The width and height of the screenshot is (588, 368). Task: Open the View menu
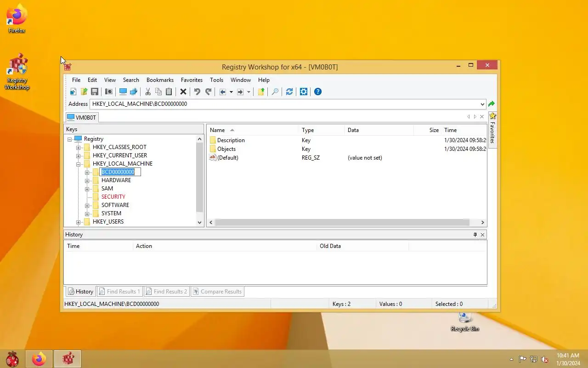[110, 80]
